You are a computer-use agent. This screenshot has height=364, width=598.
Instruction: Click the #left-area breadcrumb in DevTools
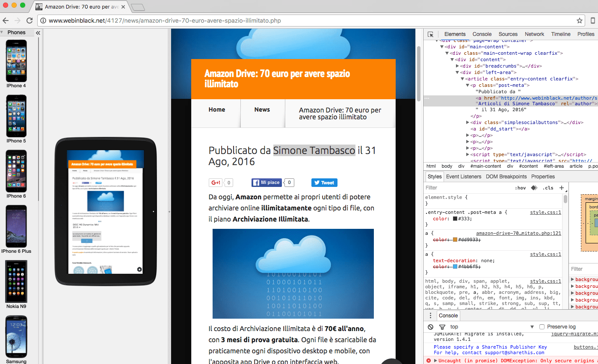[x=554, y=166]
